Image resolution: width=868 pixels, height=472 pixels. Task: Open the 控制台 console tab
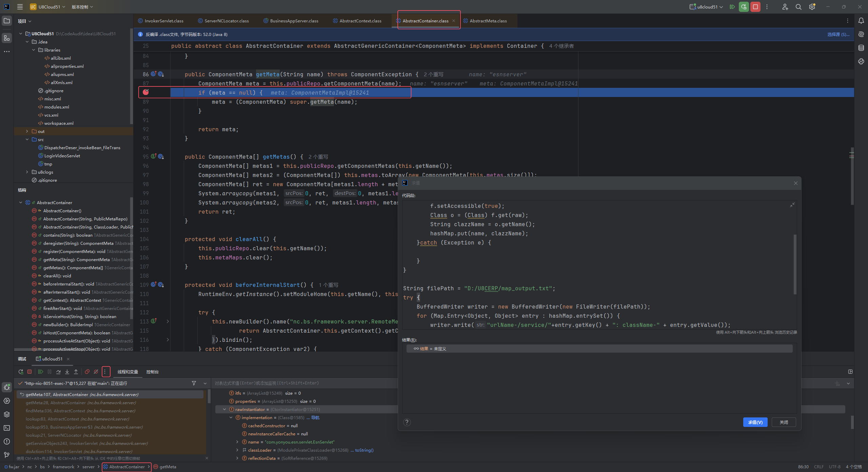click(x=152, y=372)
